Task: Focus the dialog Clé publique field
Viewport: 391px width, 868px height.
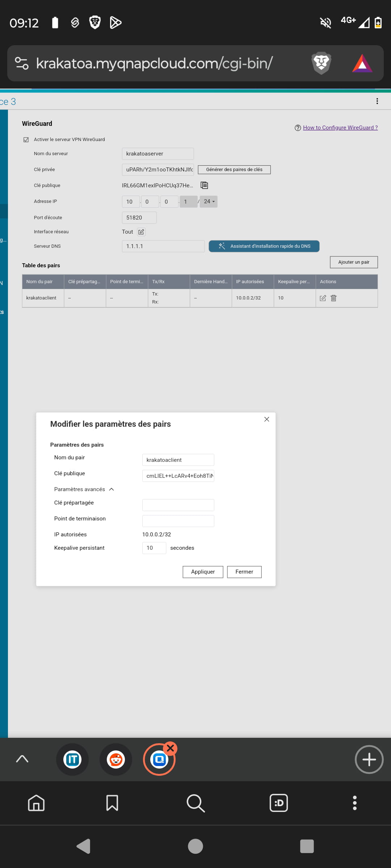Action: pos(178,476)
